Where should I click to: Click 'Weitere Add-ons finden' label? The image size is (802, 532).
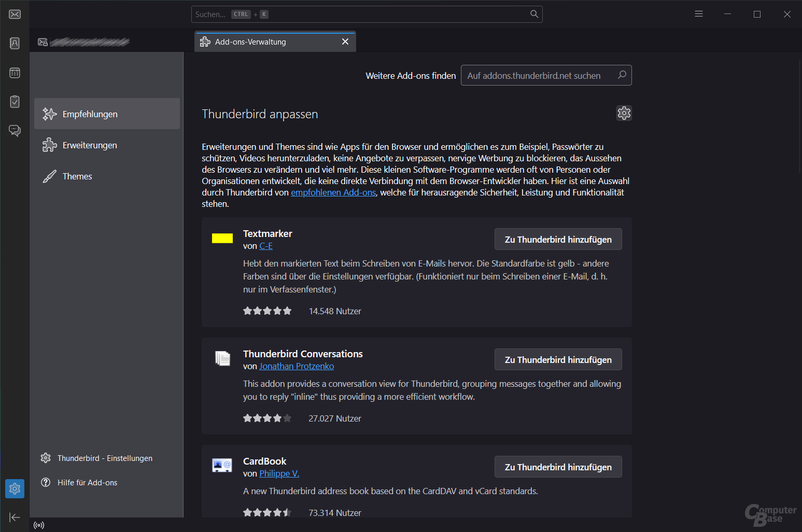coord(411,76)
